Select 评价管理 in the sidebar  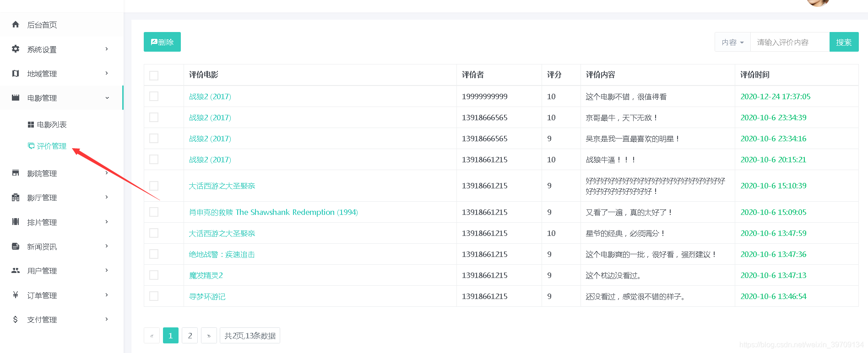pos(51,146)
